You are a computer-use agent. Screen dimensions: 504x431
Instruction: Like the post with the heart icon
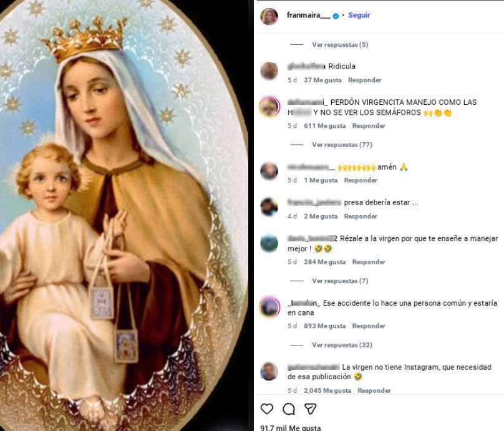(267, 409)
